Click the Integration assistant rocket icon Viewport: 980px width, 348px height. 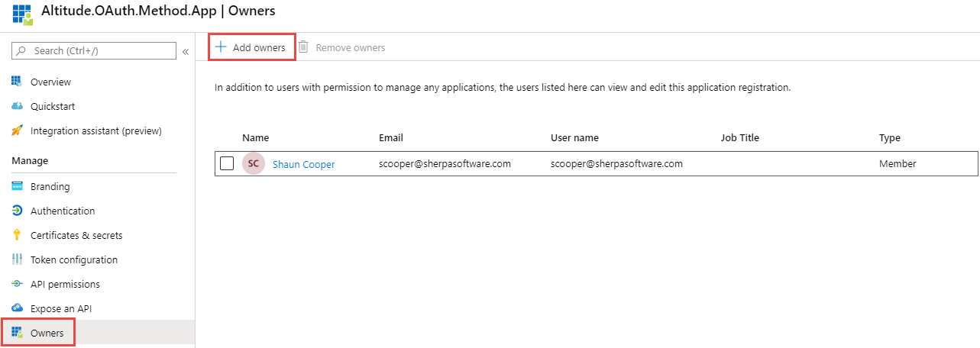(x=17, y=130)
